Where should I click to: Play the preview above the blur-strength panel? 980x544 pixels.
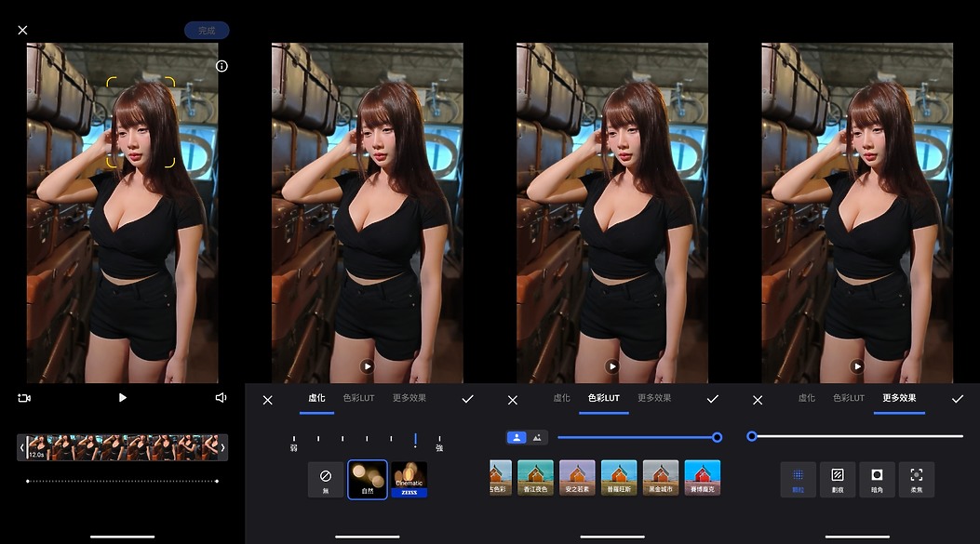pyautogui.click(x=368, y=366)
